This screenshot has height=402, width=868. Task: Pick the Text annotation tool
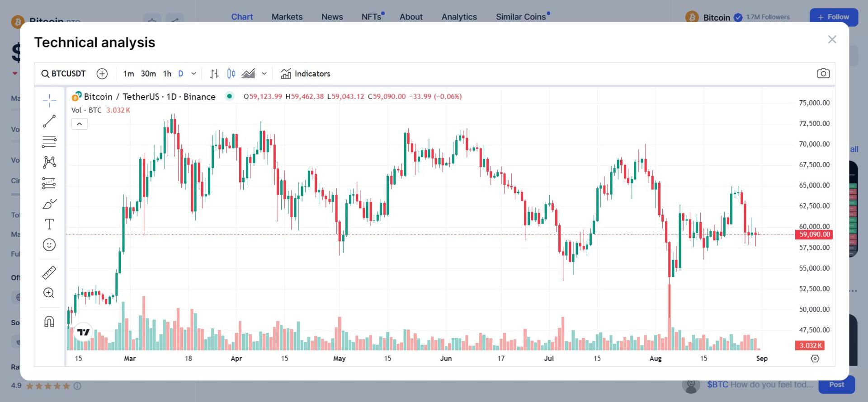(x=49, y=224)
